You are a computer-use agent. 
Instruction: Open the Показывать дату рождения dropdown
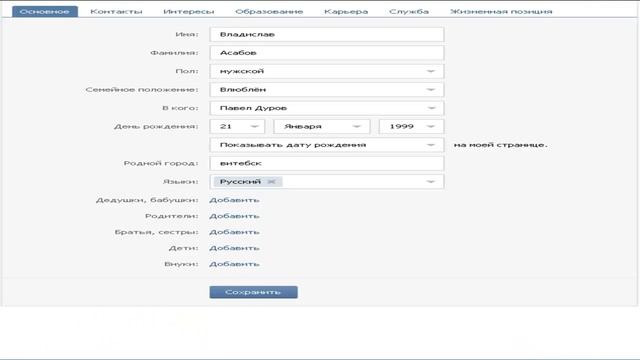(x=327, y=144)
